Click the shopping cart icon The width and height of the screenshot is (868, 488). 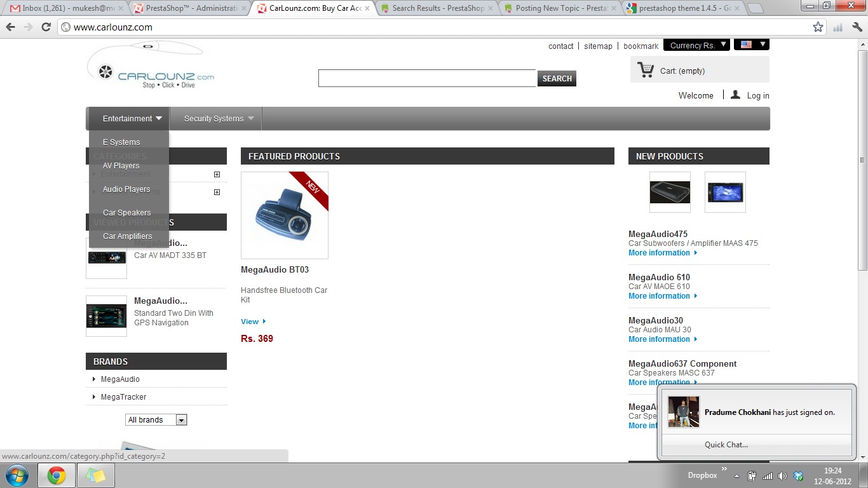pos(646,70)
